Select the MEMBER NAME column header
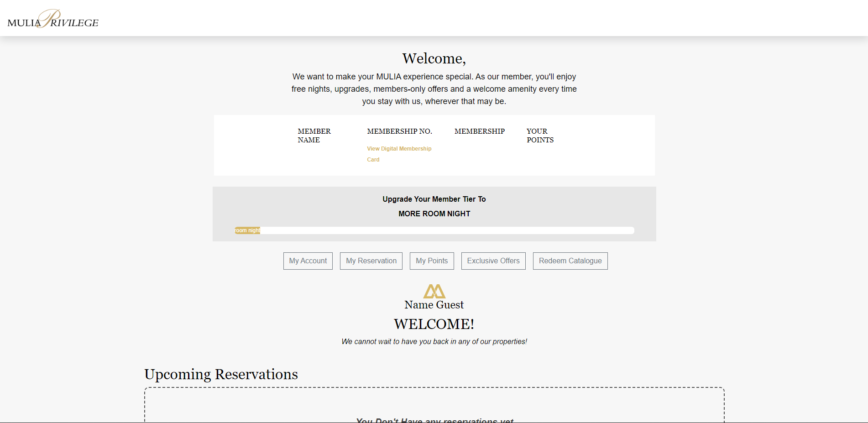 coord(314,136)
